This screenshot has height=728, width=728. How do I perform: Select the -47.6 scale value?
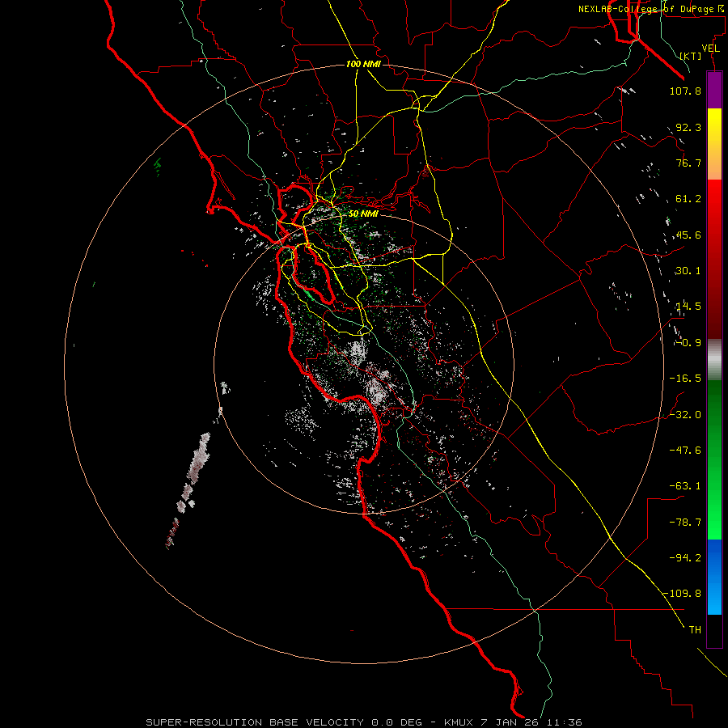pyautogui.click(x=685, y=451)
